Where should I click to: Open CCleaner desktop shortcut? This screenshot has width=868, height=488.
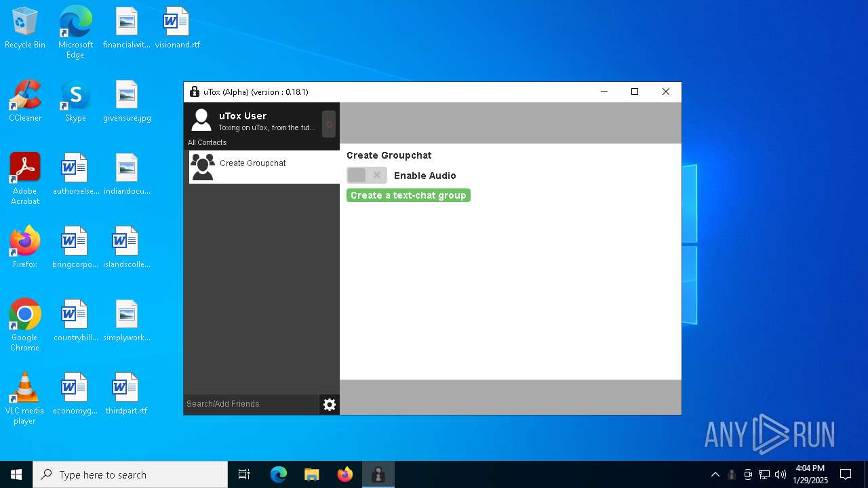coord(25,102)
